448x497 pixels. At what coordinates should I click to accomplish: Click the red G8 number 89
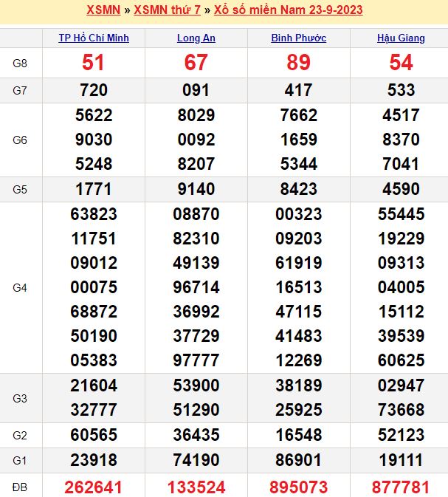(x=299, y=63)
